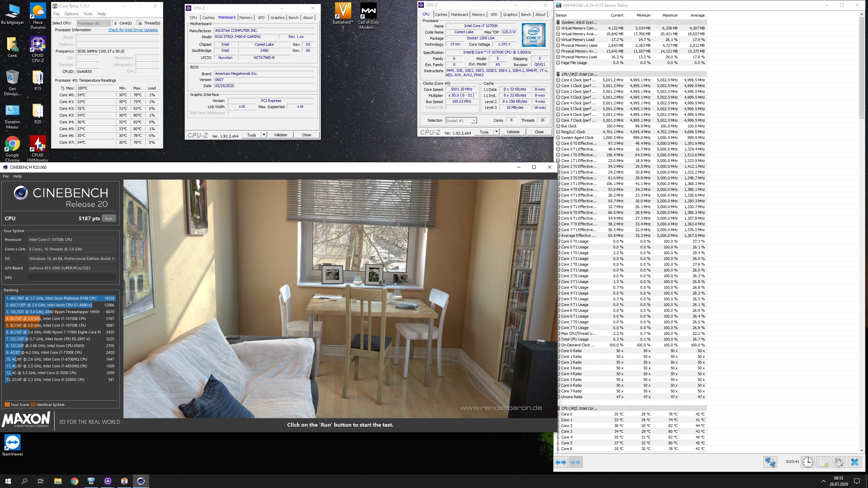The width and height of the screenshot is (868, 488).
Task: Click Check for Intel Driver Updates link
Action: [x=133, y=30]
